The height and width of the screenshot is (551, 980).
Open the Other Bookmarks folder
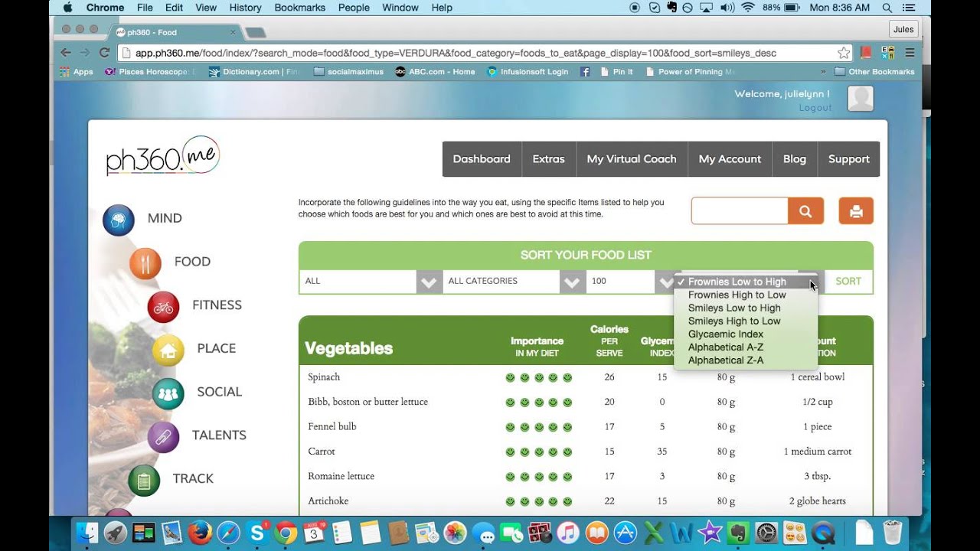click(x=874, y=72)
